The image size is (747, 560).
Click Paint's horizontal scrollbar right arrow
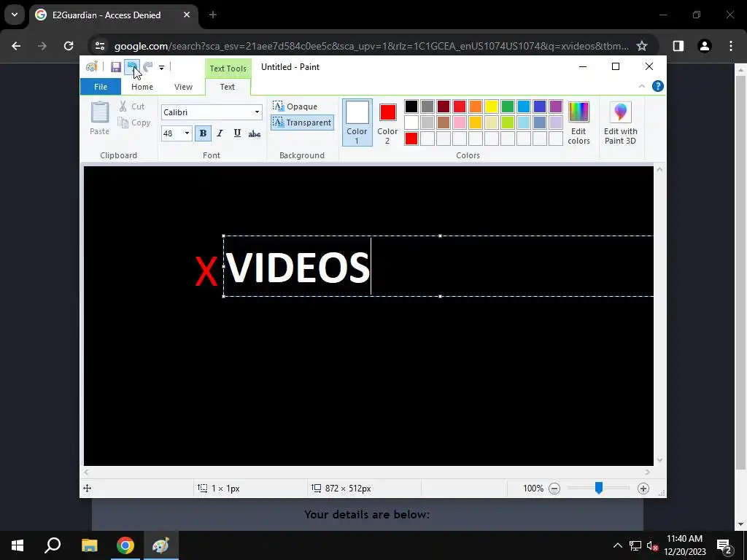pos(648,472)
